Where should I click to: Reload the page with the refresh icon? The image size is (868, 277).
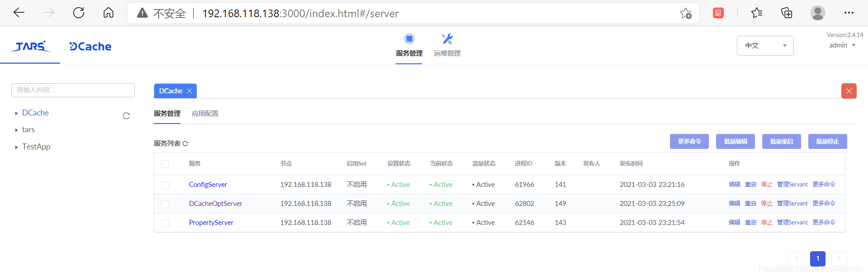(x=79, y=13)
